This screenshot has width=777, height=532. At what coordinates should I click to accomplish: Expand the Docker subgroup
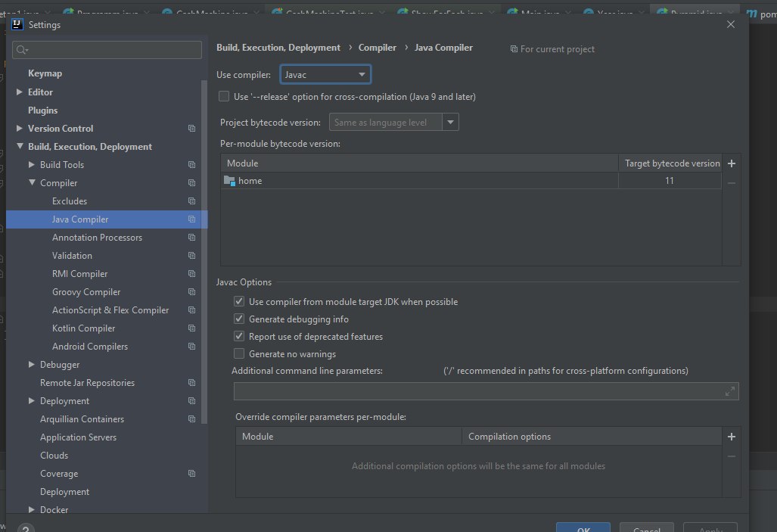pyautogui.click(x=31, y=510)
